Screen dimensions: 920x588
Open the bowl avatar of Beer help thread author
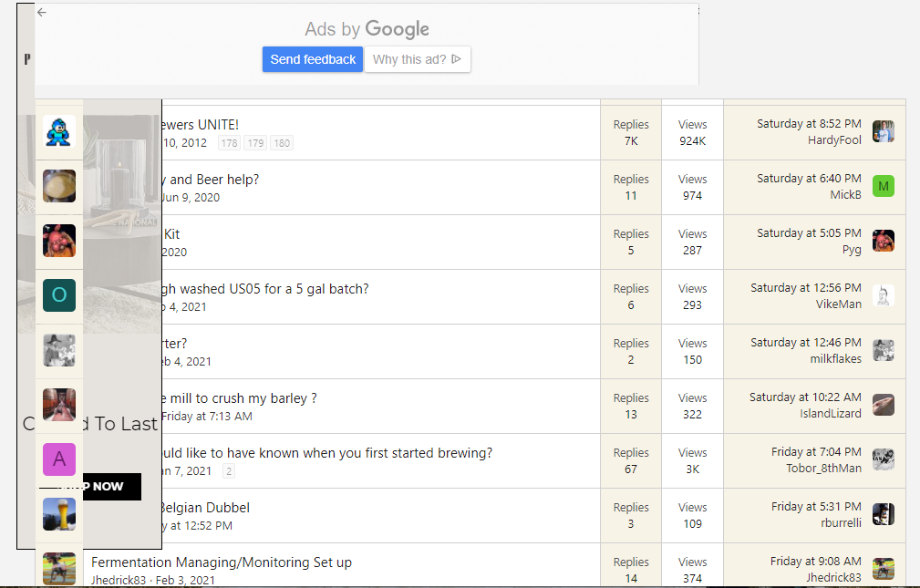59,186
